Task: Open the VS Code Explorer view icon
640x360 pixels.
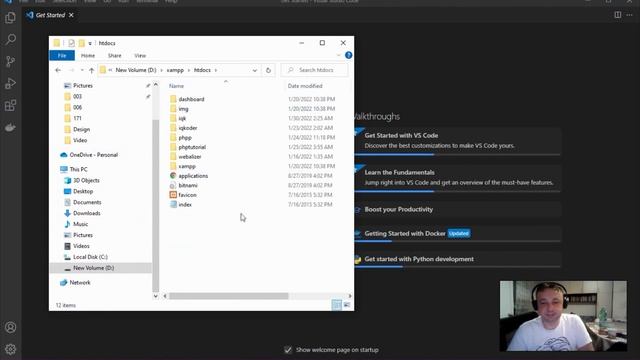Action: coord(11,18)
